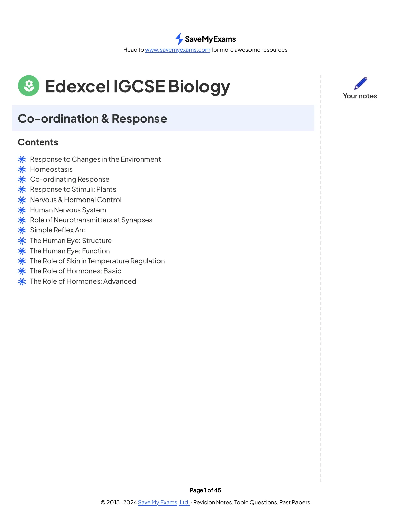Open The Role of Hormones: Basic entry
Image resolution: width=411 pixels, height=532 pixels.
(75, 271)
